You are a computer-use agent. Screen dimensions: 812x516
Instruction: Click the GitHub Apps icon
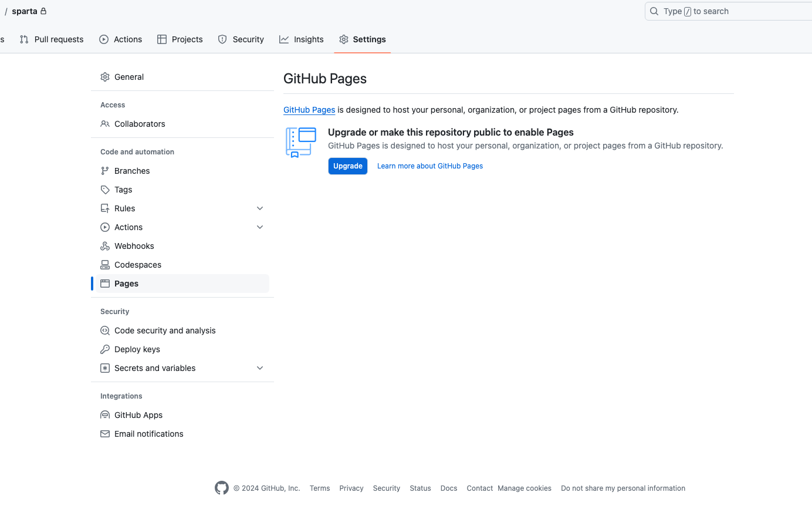point(105,415)
